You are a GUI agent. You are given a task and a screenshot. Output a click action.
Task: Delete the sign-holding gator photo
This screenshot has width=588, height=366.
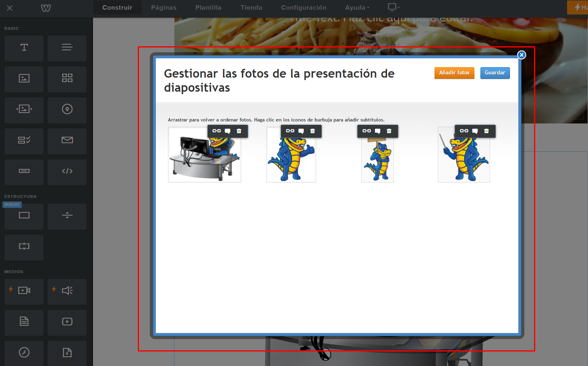pos(389,131)
